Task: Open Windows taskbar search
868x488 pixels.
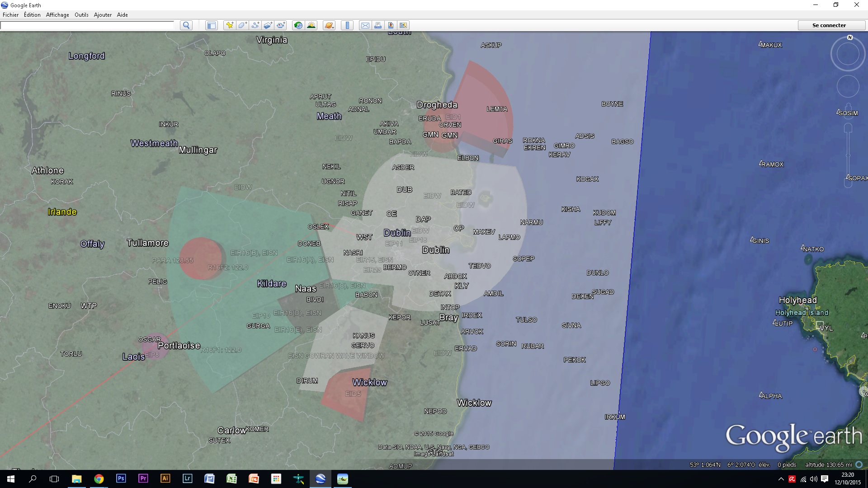Action: click(x=33, y=479)
